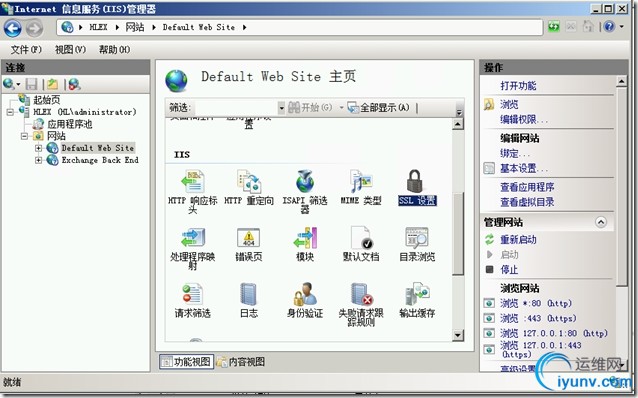Select 应用程序池 in the connections tree
The height and width of the screenshot is (398, 638).
coord(70,124)
